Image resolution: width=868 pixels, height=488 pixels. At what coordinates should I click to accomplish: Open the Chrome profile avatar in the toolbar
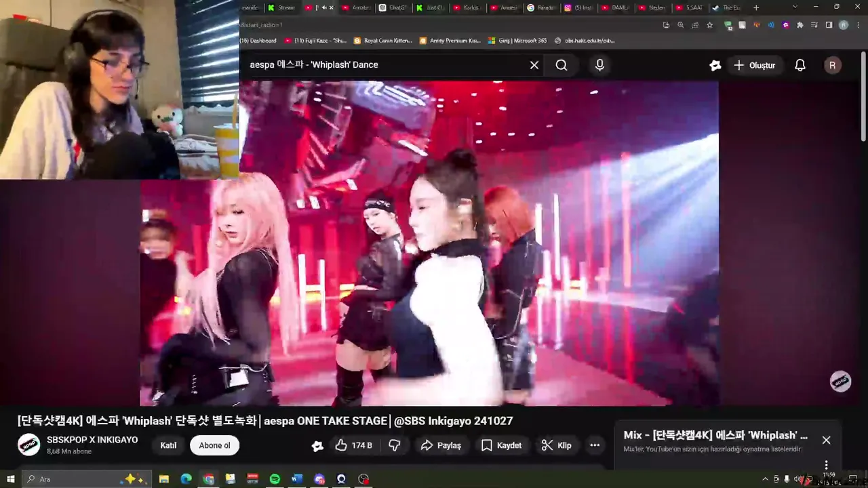[844, 25]
